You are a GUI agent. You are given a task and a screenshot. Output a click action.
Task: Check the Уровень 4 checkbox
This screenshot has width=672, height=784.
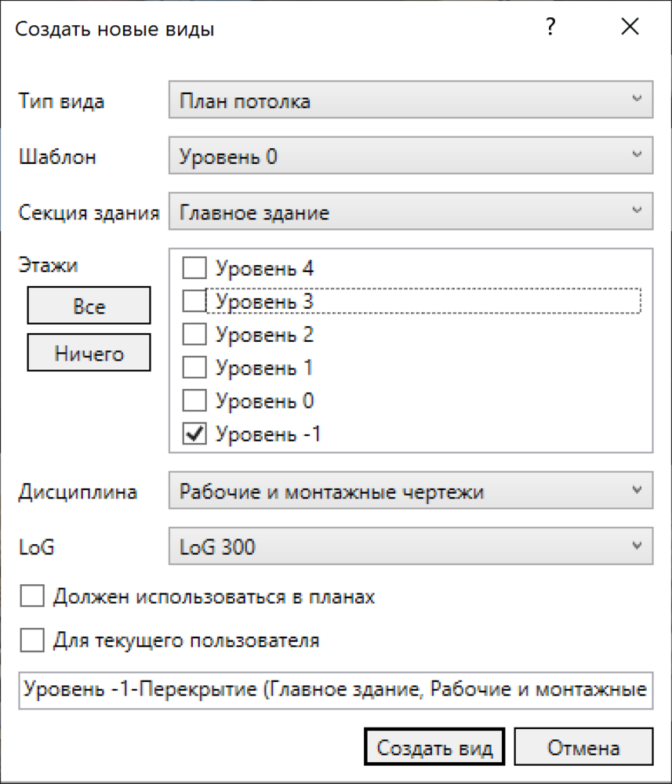[194, 269]
